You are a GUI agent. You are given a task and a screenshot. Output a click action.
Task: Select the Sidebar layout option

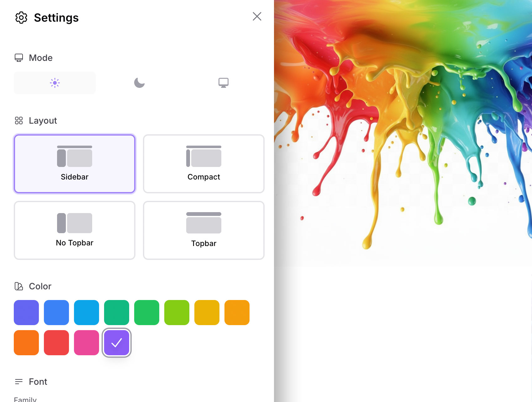[x=75, y=164]
